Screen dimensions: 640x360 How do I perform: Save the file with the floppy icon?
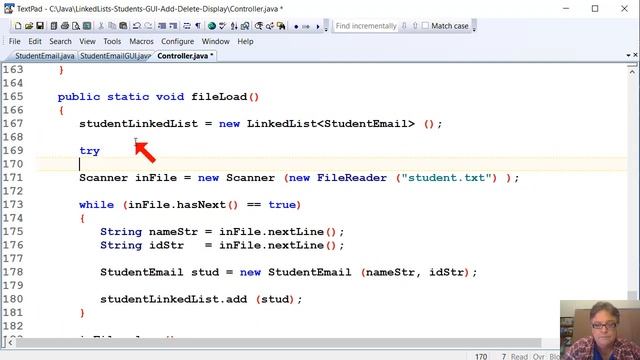pos(40,26)
